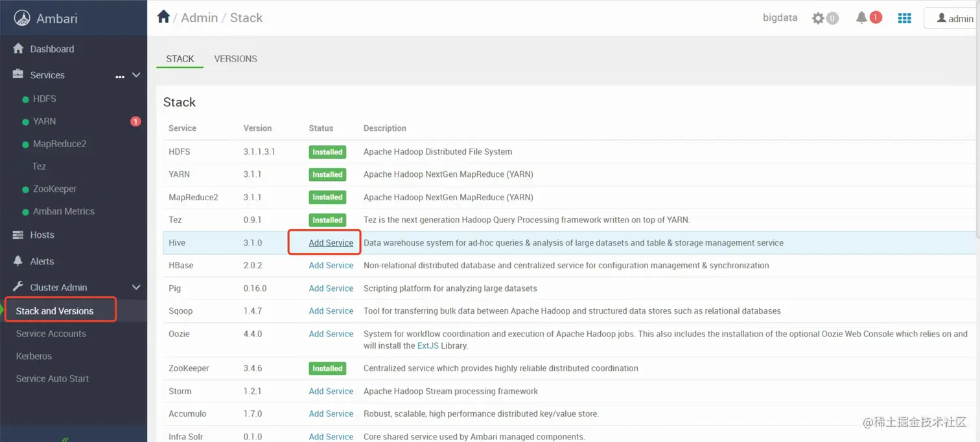Image resolution: width=980 pixels, height=442 pixels.
Task: Click the Description column header
Action: (385, 128)
